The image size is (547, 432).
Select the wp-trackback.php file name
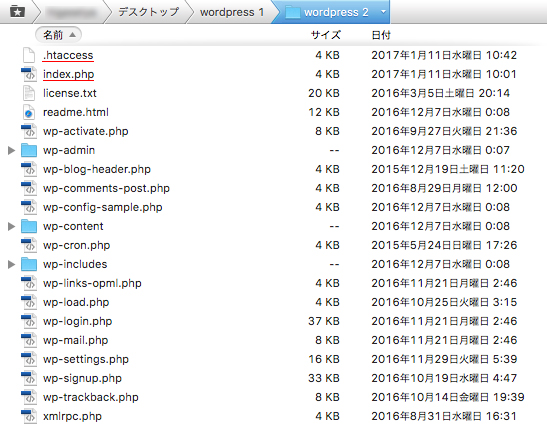pos(91,397)
